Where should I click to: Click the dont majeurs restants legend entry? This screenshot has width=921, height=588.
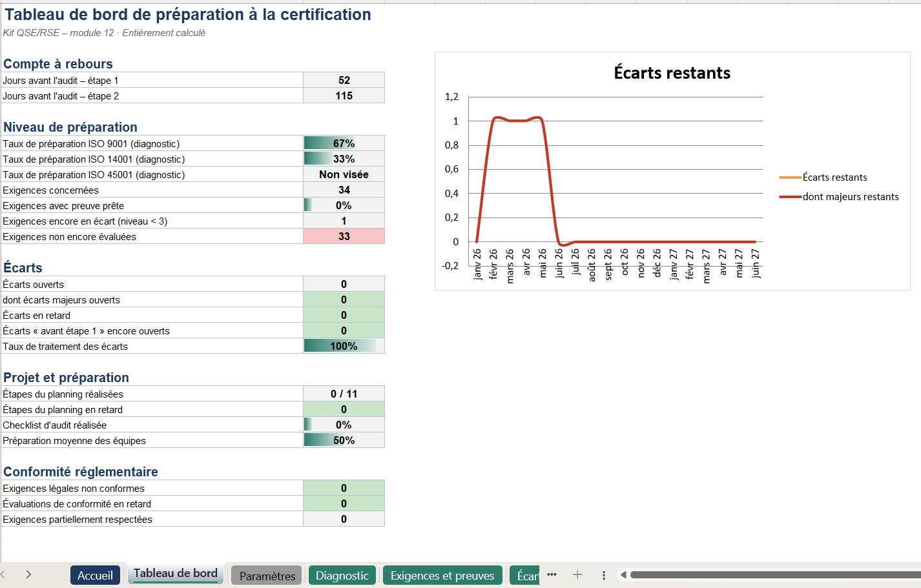coord(839,197)
